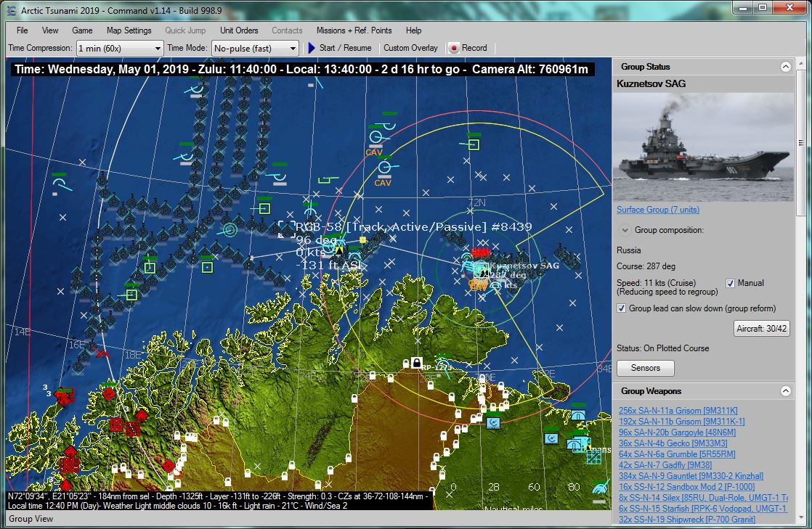Viewport: 812px width, 529px height.
Task: Select red hostile unit marked 3 3
Action: pyautogui.click(x=64, y=396)
